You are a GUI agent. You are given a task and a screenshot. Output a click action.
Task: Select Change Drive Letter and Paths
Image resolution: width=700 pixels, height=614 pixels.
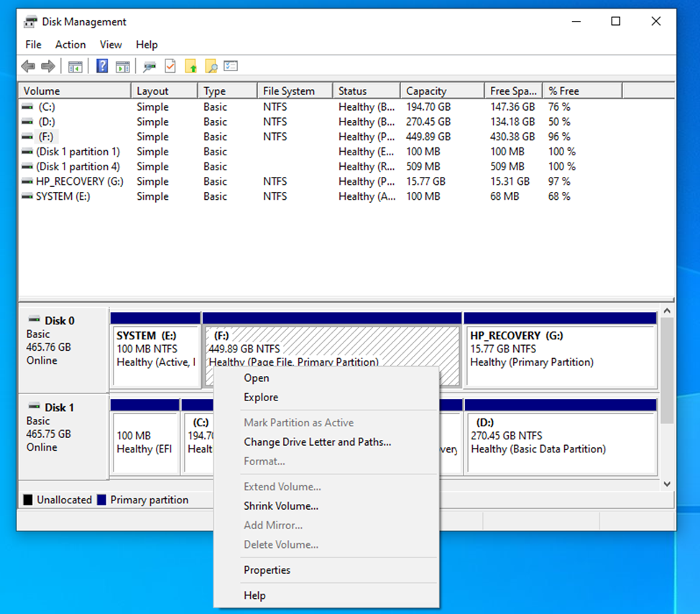tap(317, 442)
